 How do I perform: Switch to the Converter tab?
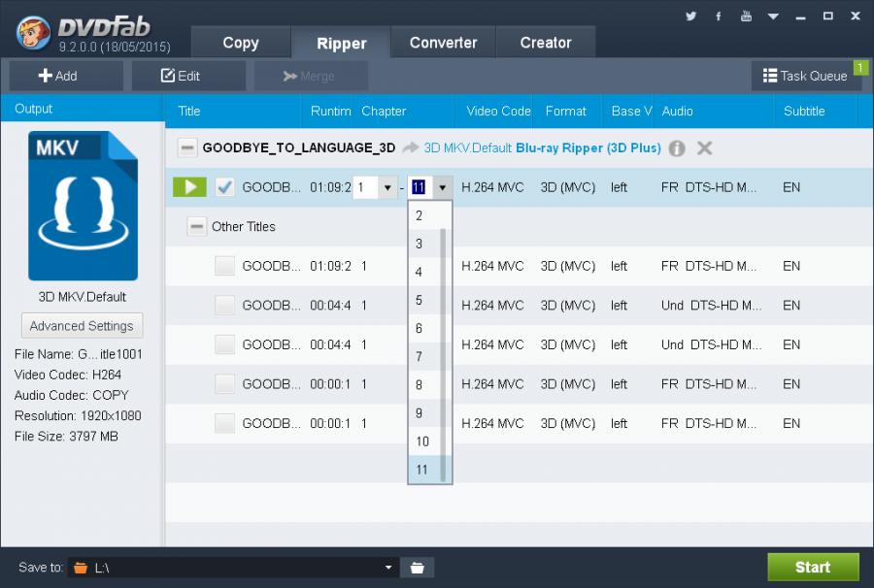click(x=443, y=43)
